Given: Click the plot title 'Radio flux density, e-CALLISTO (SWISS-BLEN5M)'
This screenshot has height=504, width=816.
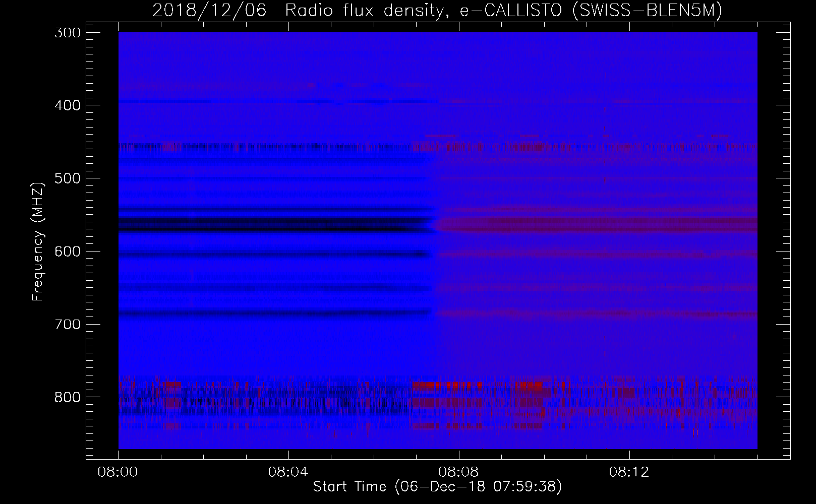Looking at the screenshot, I should click(503, 10).
